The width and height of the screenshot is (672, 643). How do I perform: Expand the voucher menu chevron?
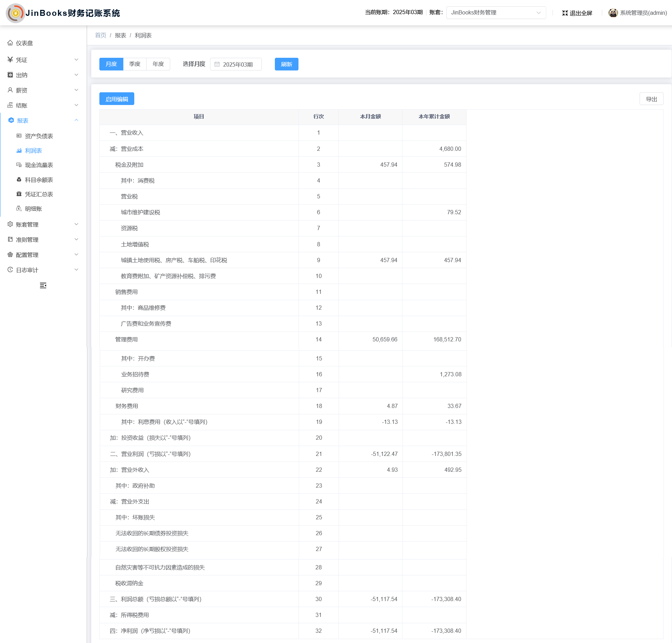[x=76, y=60]
